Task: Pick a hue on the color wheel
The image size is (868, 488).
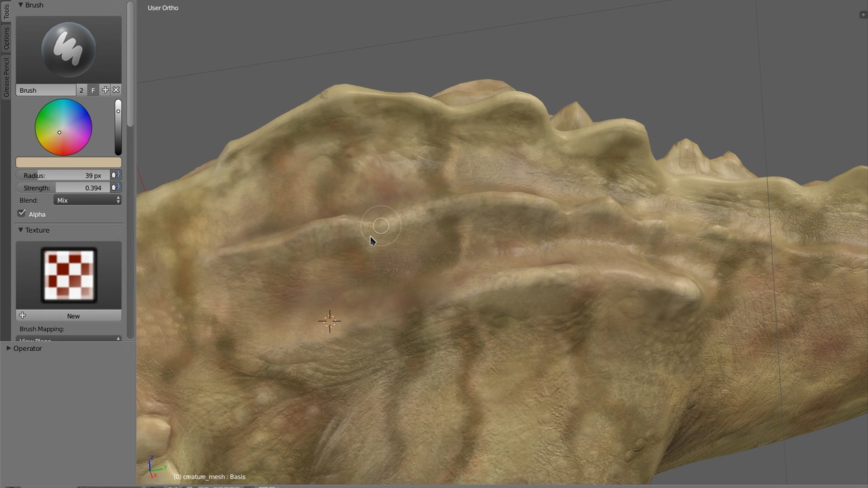Action: [x=63, y=127]
